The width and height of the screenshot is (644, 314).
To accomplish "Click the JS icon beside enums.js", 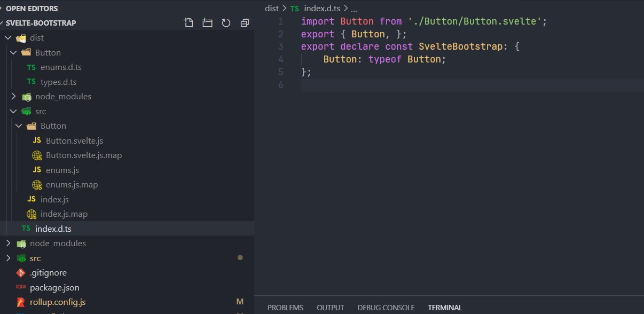I will (37, 170).
